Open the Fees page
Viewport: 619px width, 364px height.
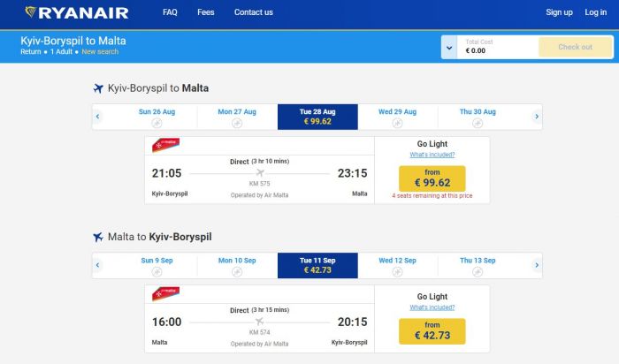click(206, 12)
